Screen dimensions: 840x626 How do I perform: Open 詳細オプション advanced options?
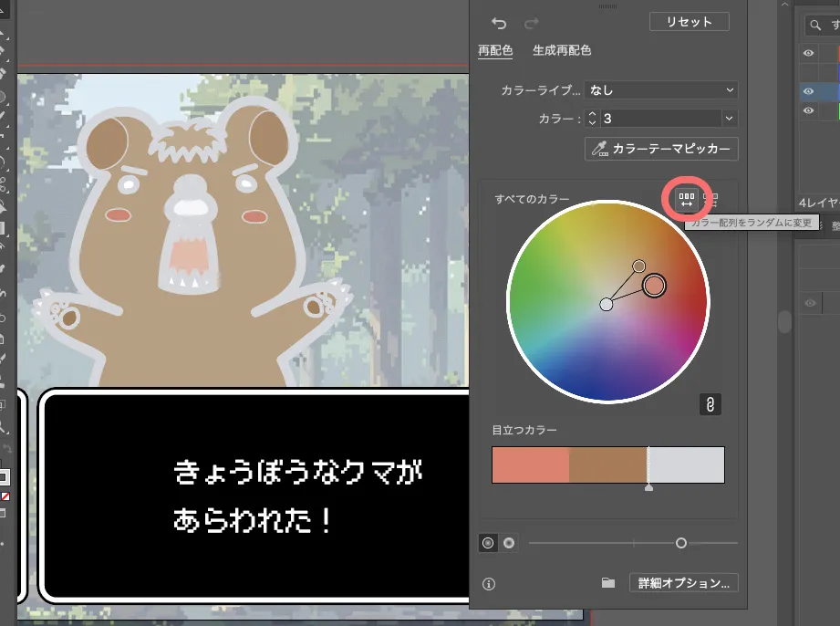click(x=683, y=583)
